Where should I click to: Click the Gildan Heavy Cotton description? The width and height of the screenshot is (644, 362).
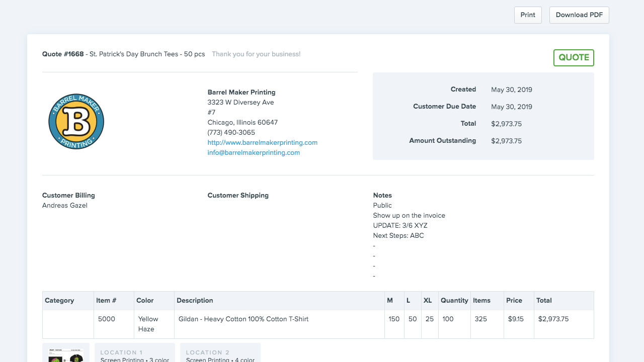pyautogui.click(x=243, y=319)
